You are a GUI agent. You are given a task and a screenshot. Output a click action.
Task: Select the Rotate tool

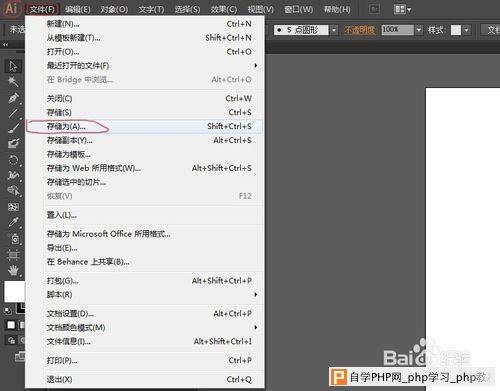[13, 160]
